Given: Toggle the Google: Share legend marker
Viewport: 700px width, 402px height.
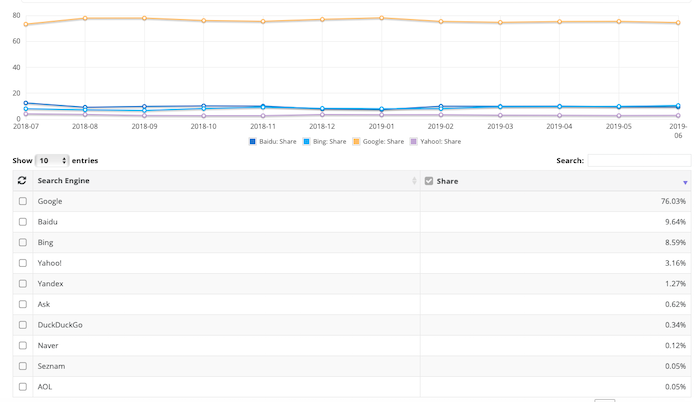Looking at the screenshot, I should (x=355, y=142).
